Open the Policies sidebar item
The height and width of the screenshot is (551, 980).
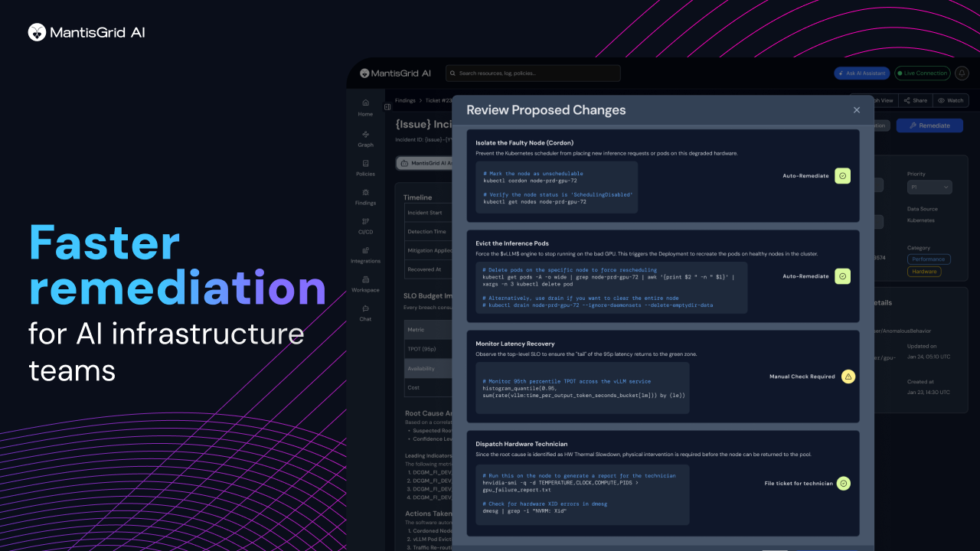click(x=365, y=168)
